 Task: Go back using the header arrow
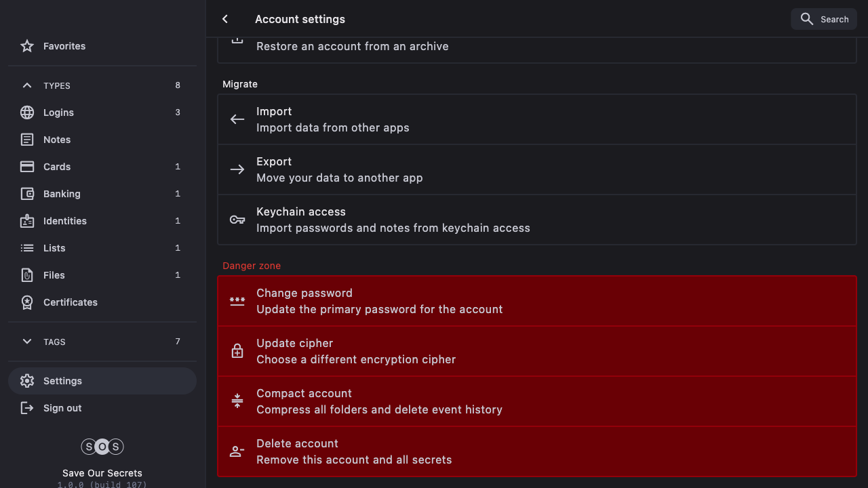pos(225,19)
